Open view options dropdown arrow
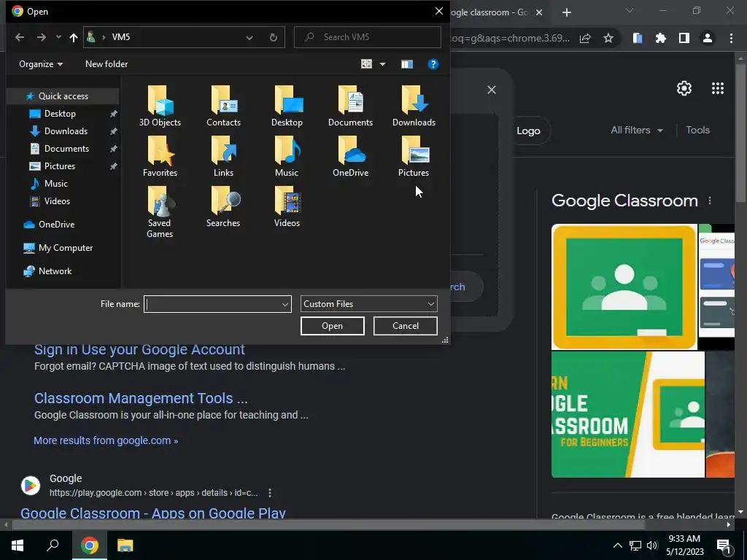The image size is (747, 560). coord(382,64)
